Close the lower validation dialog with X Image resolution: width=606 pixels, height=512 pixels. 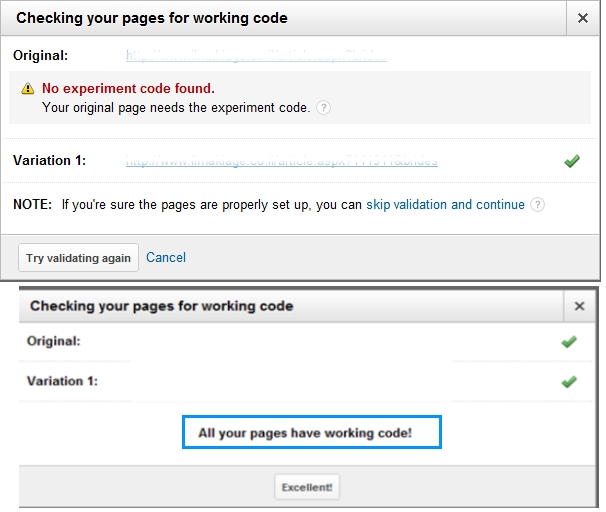tap(579, 306)
